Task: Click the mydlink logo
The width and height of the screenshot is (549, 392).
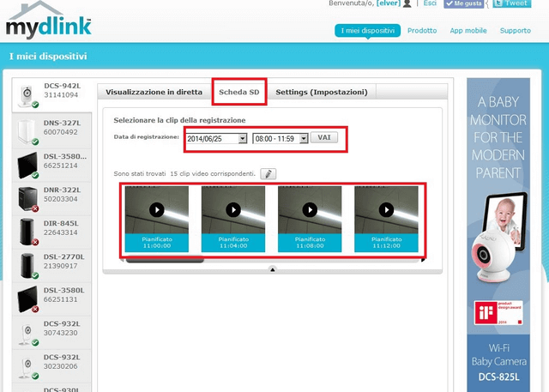Action: click(49, 21)
